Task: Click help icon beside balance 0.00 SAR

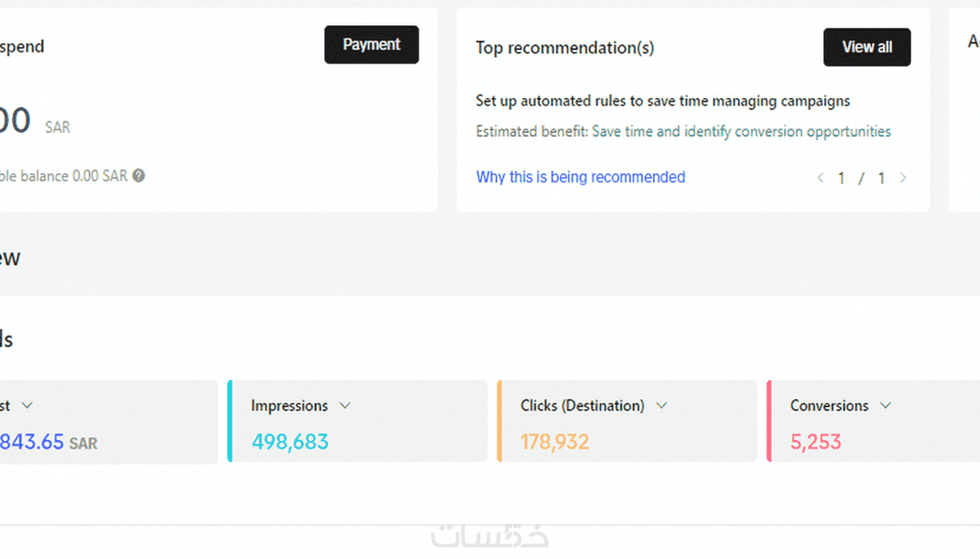Action: [x=139, y=176]
